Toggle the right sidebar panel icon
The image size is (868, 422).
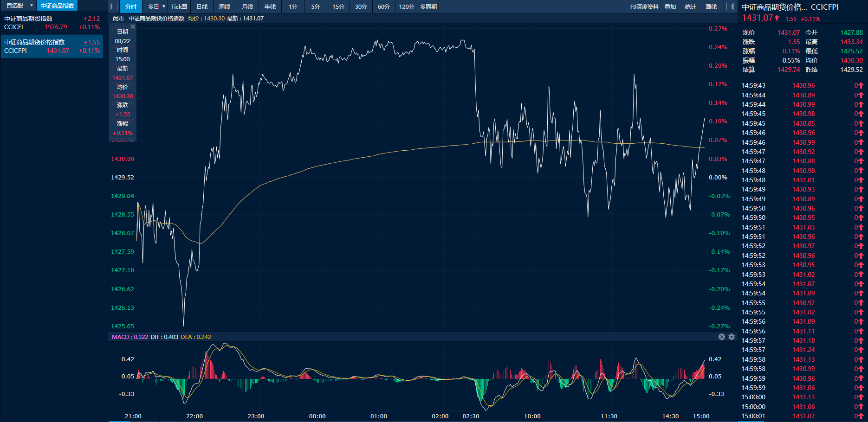pos(730,6)
